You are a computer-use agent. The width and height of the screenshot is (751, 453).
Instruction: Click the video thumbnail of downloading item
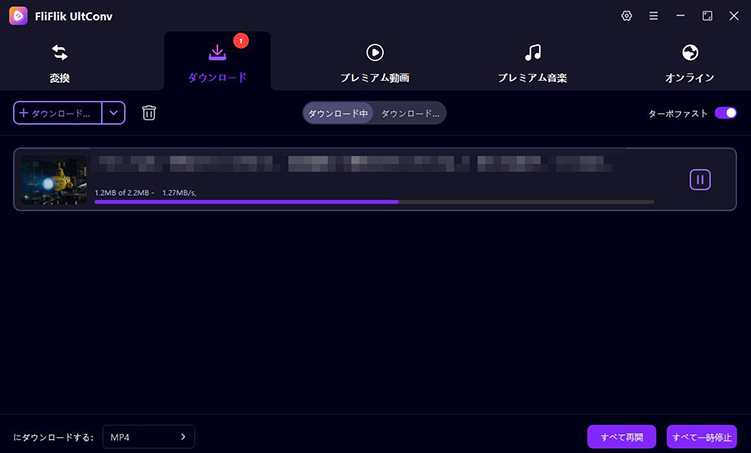(x=54, y=180)
